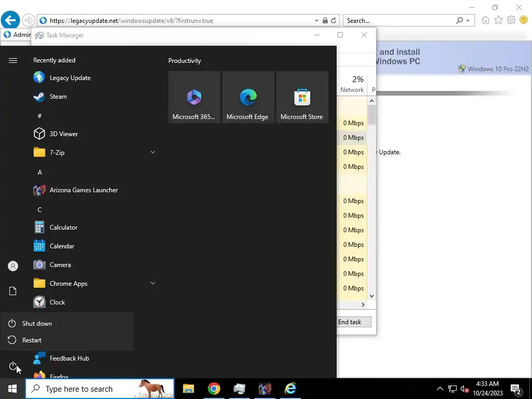Open Favorites star in Internet Explorer
This screenshot has width=532, height=399.
point(498,20)
